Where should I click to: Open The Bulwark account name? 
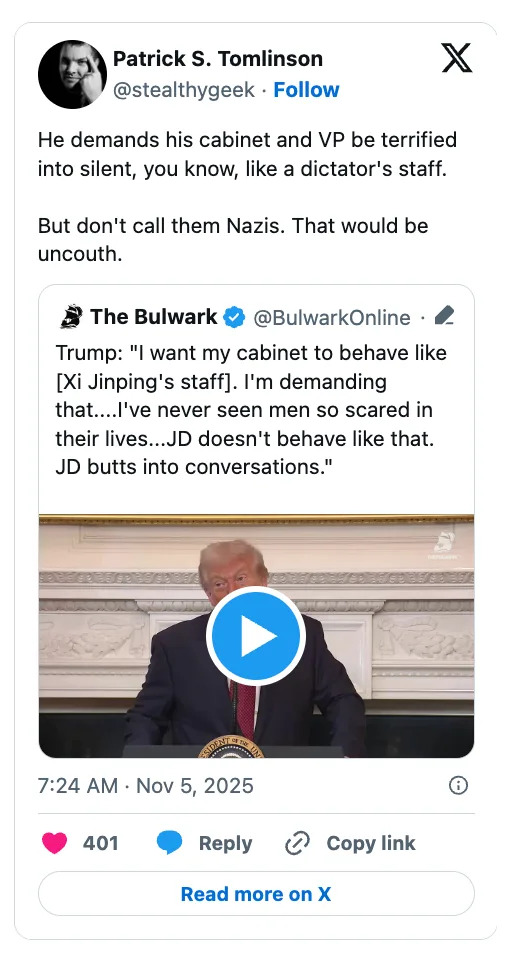coord(153,317)
